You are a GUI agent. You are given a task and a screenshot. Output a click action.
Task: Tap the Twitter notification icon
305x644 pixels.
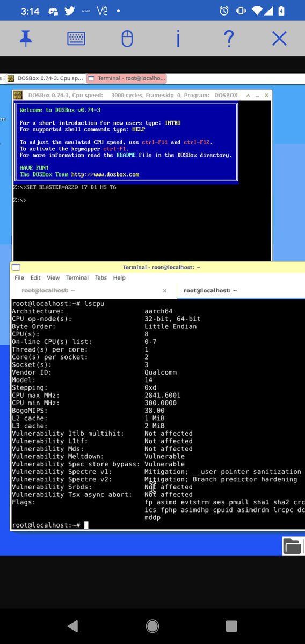[71, 11]
